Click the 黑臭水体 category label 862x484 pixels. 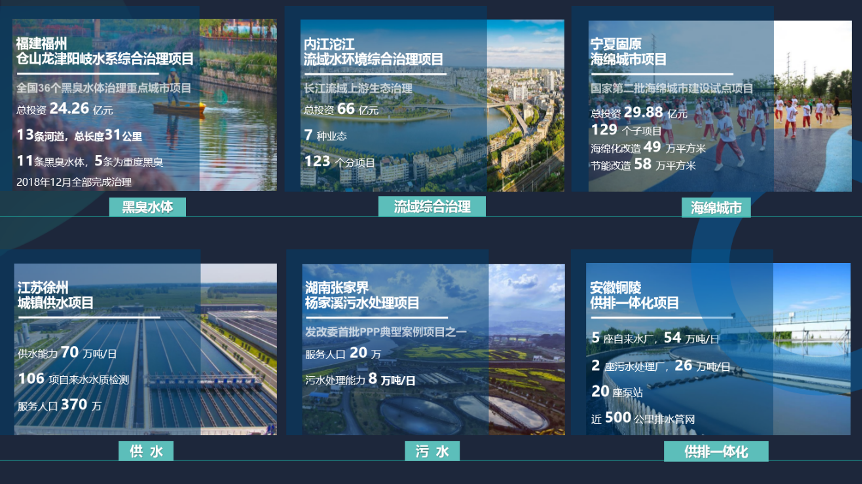pyautogui.click(x=147, y=207)
